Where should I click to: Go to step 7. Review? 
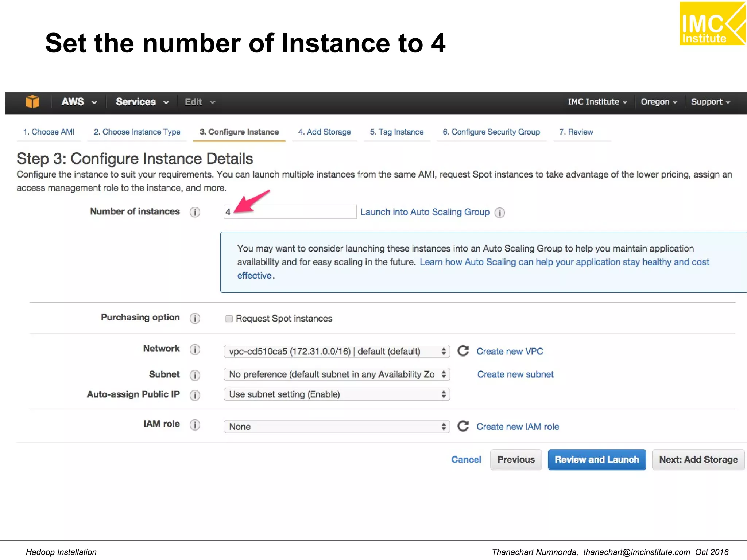[x=576, y=132]
